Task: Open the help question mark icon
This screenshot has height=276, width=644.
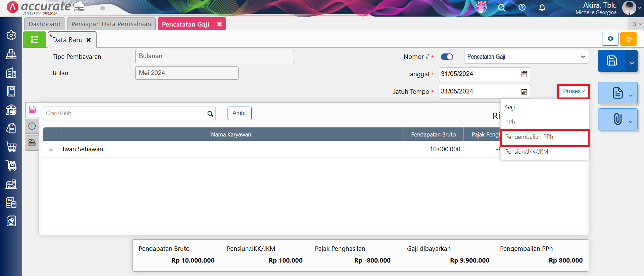Action: (522, 7)
